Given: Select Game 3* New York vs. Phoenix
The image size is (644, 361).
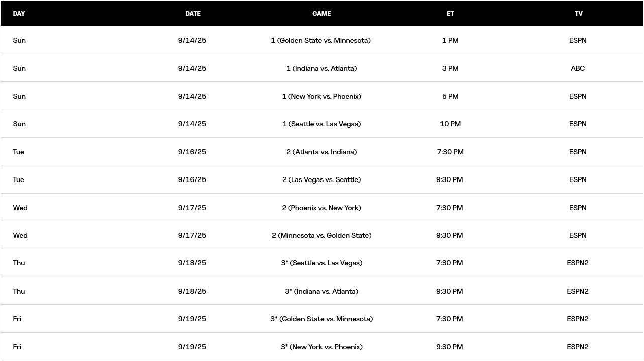Looking at the screenshot, I should pyautogui.click(x=321, y=347).
